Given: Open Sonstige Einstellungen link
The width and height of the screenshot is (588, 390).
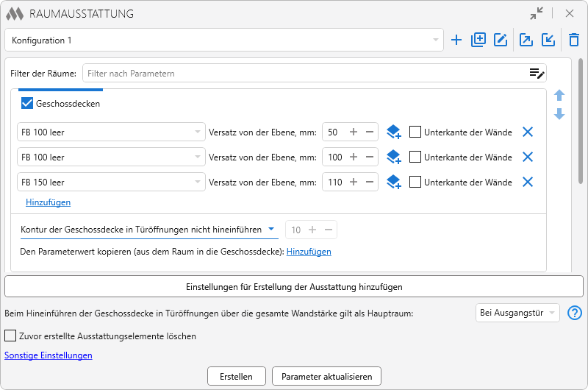Looking at the screenshot, I should point(49,355).
